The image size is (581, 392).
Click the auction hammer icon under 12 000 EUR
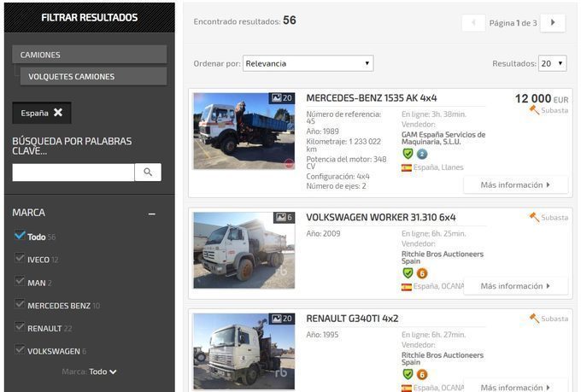534,109
